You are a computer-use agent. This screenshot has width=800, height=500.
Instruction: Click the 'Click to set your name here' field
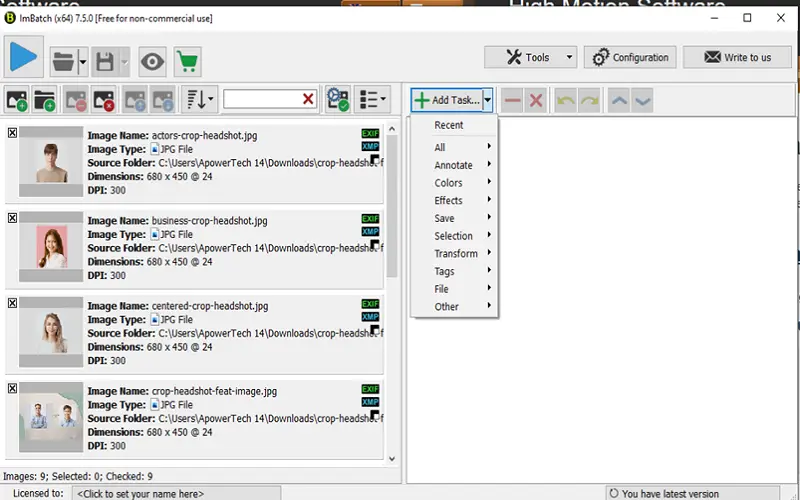[176, 494]
